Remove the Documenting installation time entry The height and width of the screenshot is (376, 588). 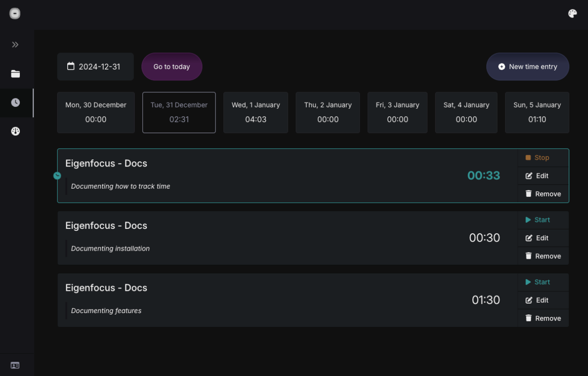pyautogui.click(x=543, y=255)
